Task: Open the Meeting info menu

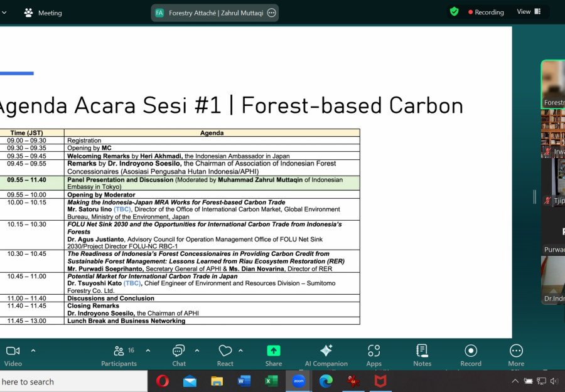Action: (x=43, y=13)
